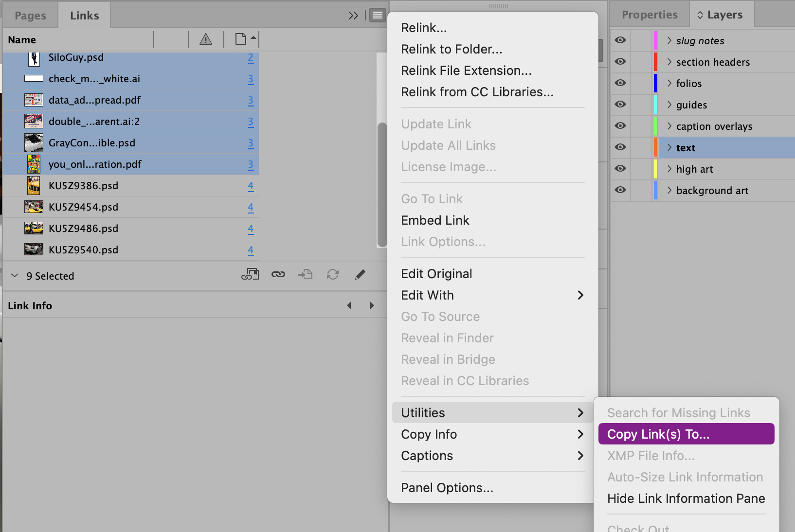Hide the slug notes layer

pos(620,40)
